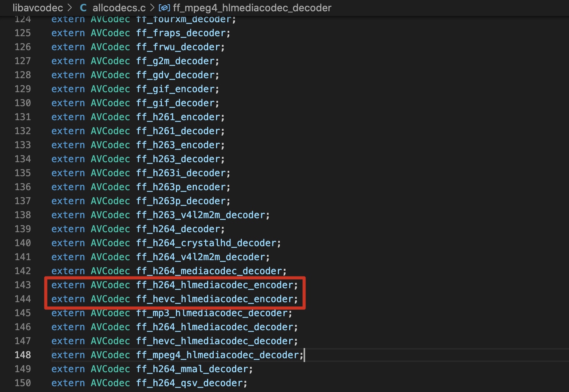Expand chevron after allcodecs.c breadcrumb
This screenshot has width=569, height=392.
pos(152,7)
